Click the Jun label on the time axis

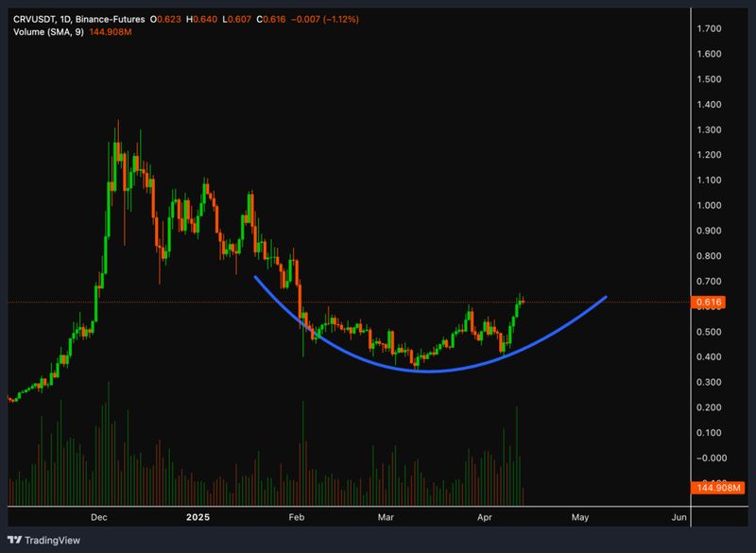pos(679,517)
